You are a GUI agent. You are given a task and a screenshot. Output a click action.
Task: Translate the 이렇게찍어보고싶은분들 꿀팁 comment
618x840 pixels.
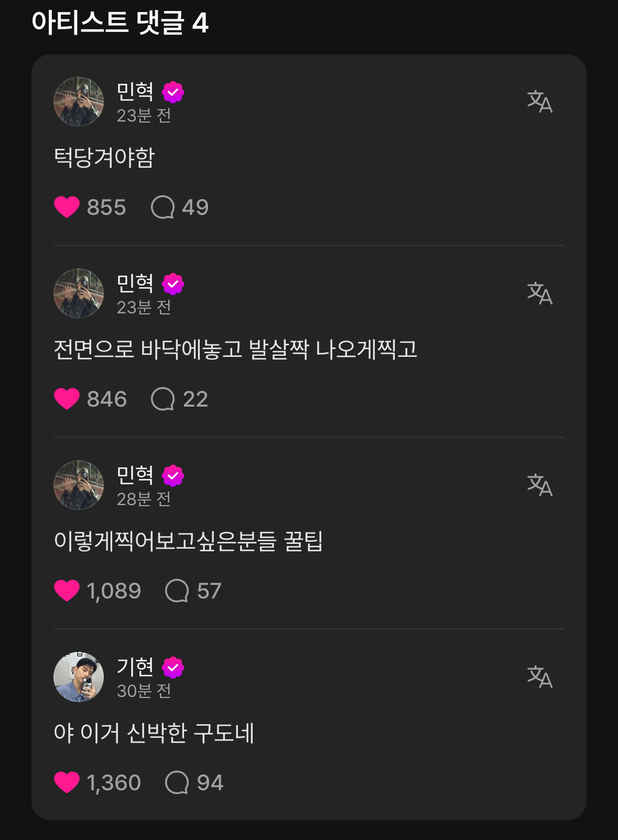point(539,485)
